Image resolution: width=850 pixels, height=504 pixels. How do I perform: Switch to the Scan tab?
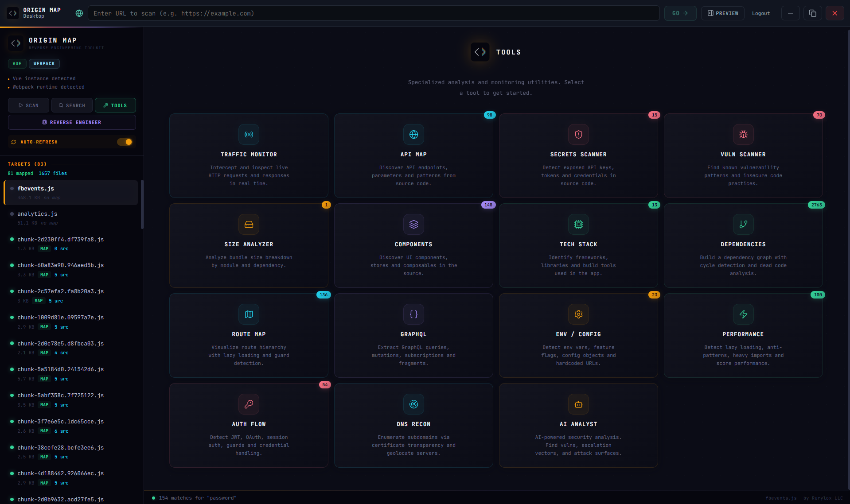coord(28,105)
